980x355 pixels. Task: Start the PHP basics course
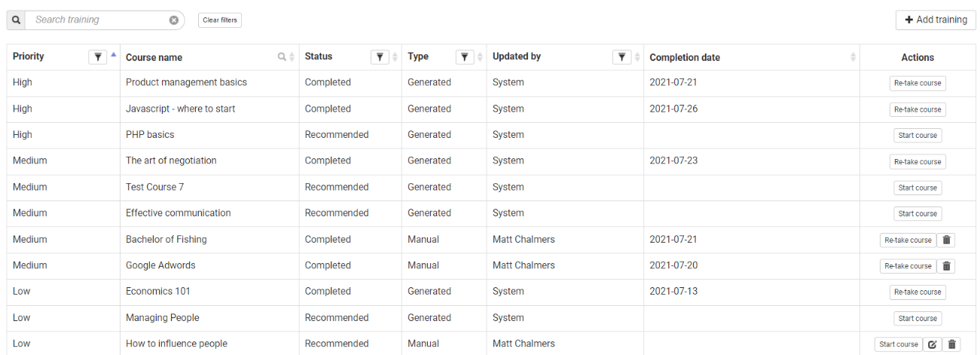click(x=917, y=136)
